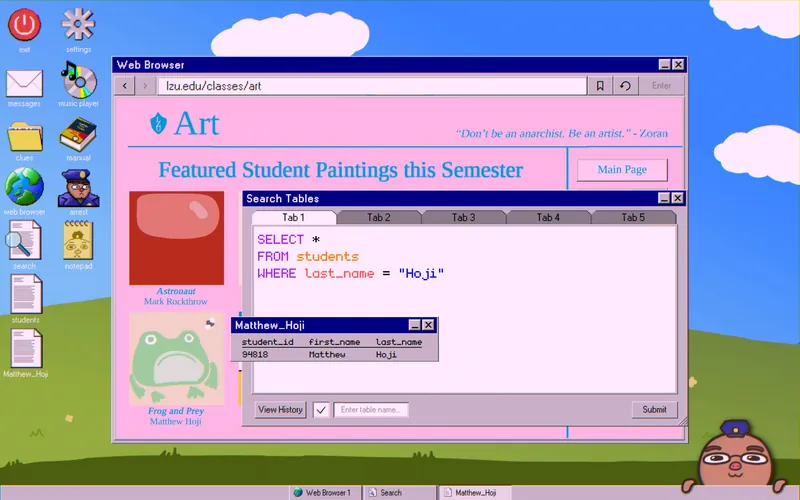The width and height of the screenshot is (800, 500).
Task: Minimize the Web Browser window
Action: (x=664, y=64)
